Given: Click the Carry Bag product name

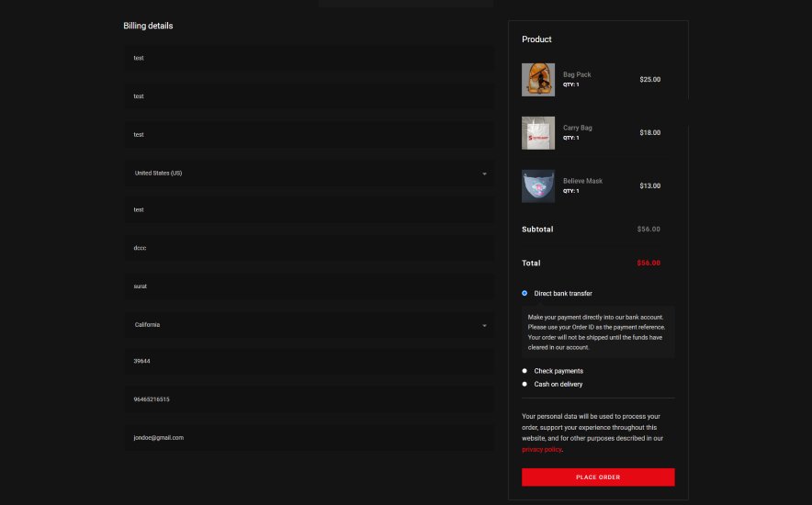Looking at the screenshot, I should tap(578, 128).
